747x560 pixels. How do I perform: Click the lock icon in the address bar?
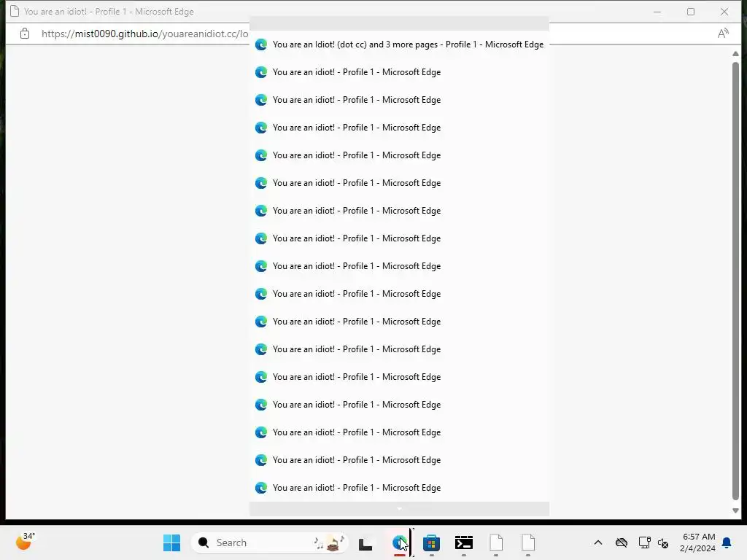pyautogui.click(x=25, y=34)
